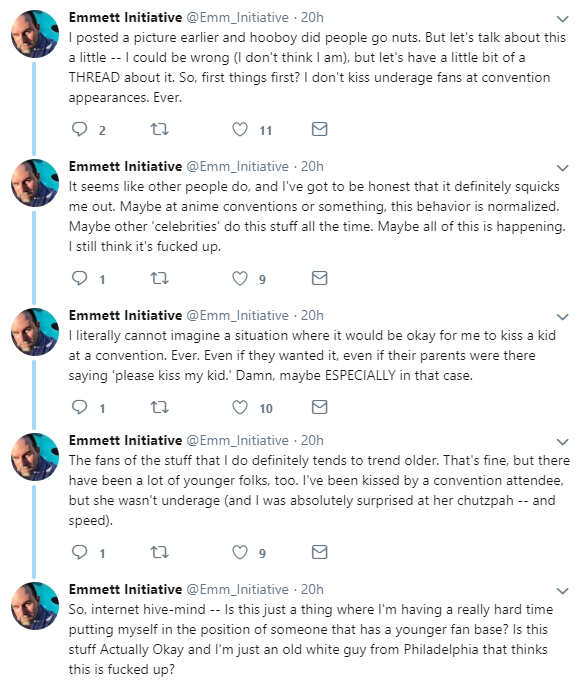The width and height of the screenshot is (578, 690).
Task: Open the more-options chevron on the first tweet
Action: [563, 19]
